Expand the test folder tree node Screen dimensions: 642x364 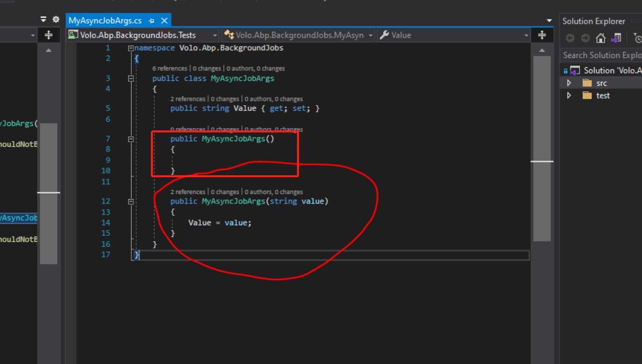569,96
